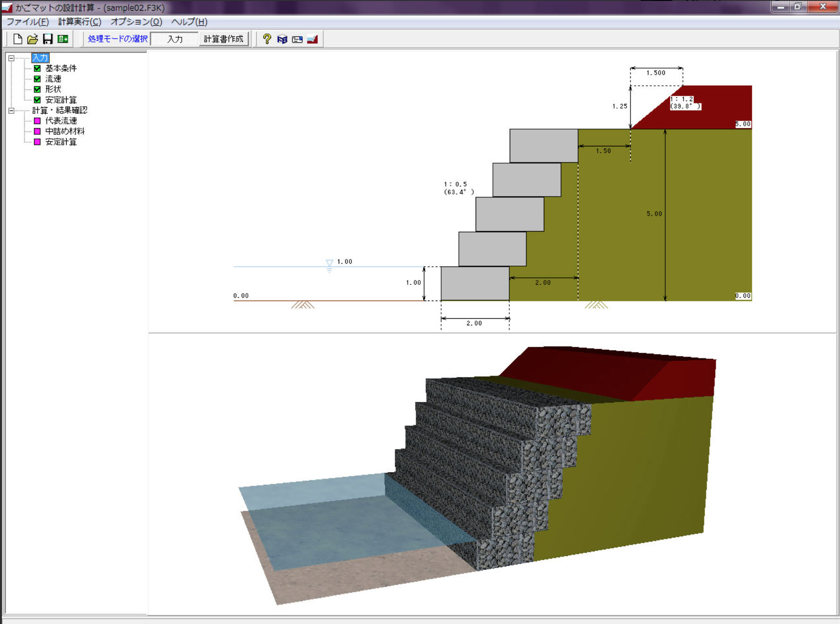Click the green checkbox beside 流速

tap(37, 79)
